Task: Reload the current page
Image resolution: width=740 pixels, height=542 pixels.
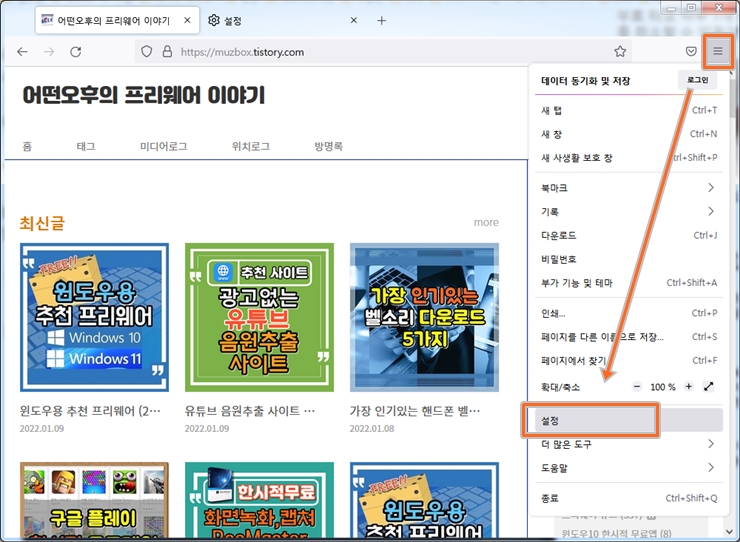Action: coord(76,51)
